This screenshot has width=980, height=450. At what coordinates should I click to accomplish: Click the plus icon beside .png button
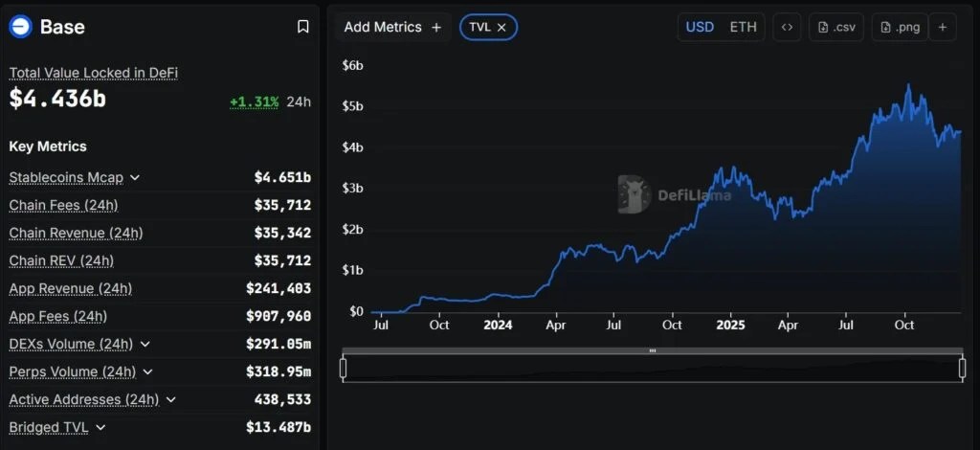click(x=942, y=27)
